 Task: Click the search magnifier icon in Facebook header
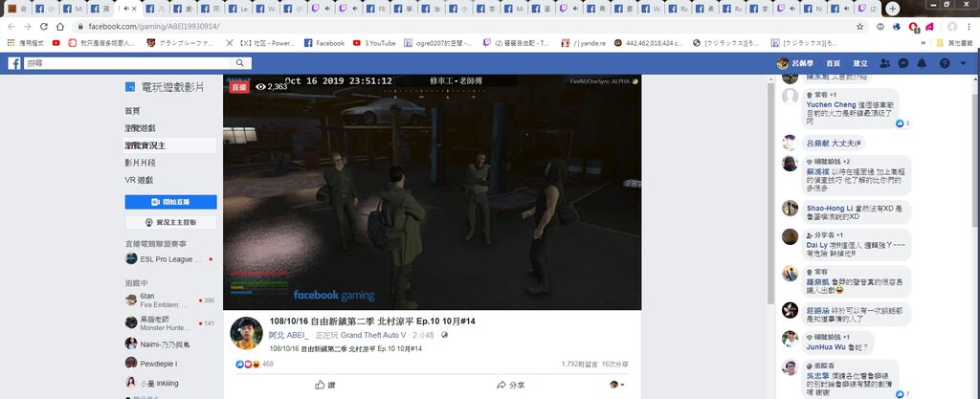(x=240, y=63)
